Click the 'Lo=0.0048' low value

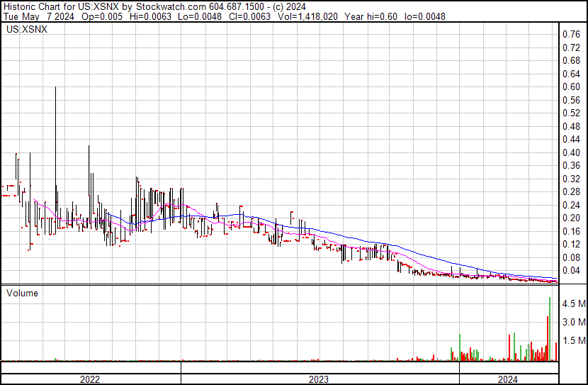[x=200, y=16]
